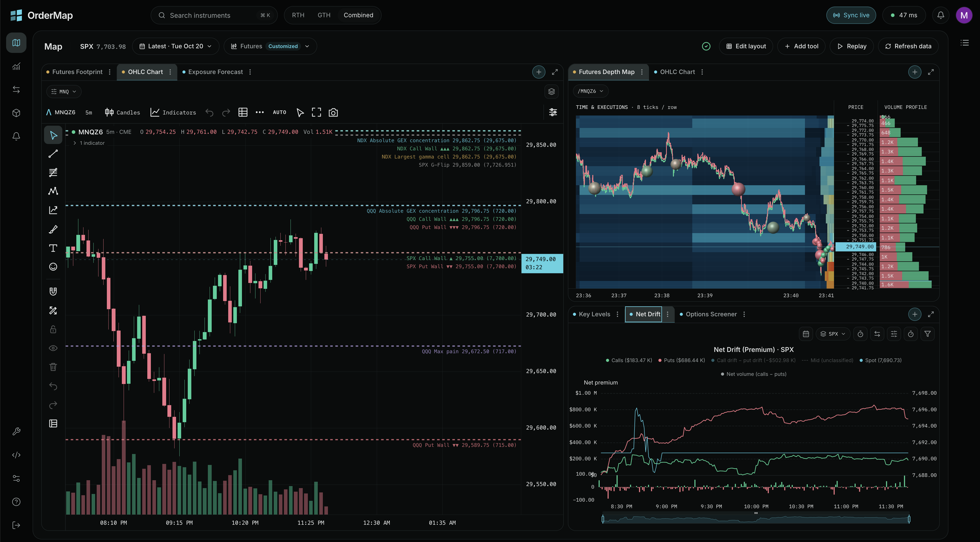This screenshot has height=542, width=980.
Task: Hide drawings using the eye icon
Action: coord(53,348)
